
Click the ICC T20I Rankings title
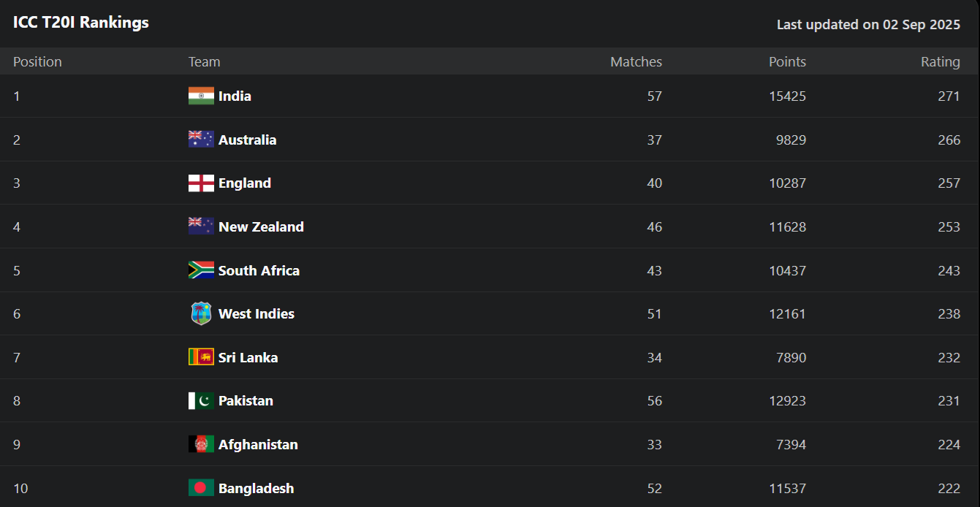click(x=81, y=23)
